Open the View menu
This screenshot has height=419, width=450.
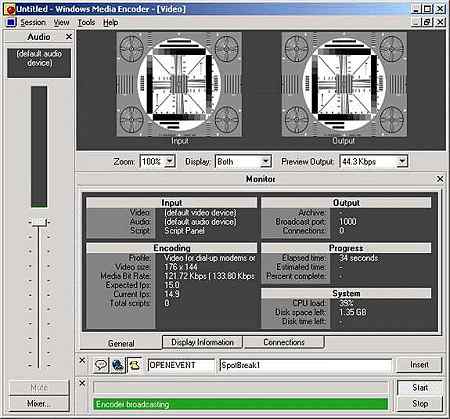tap(62, 22)
